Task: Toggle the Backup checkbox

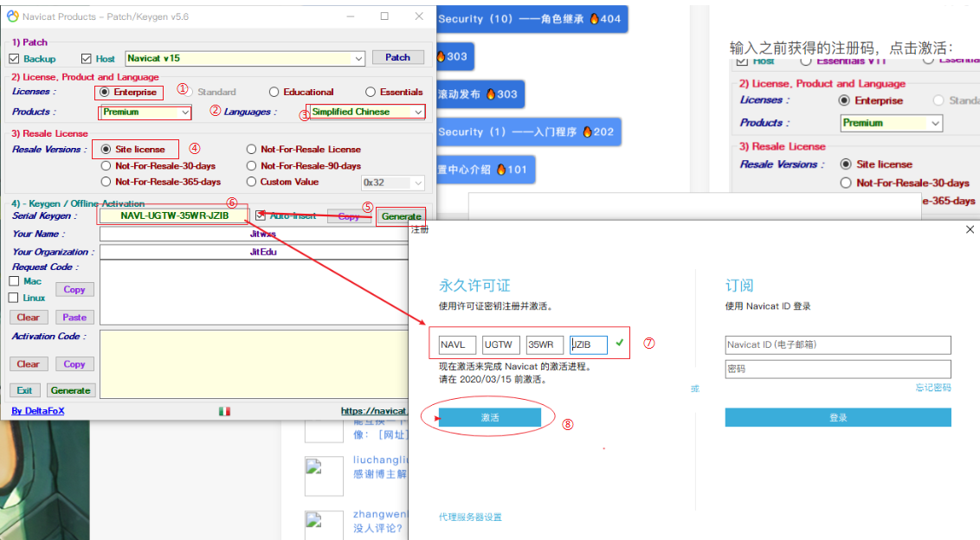Action: (x=15, y=59)
